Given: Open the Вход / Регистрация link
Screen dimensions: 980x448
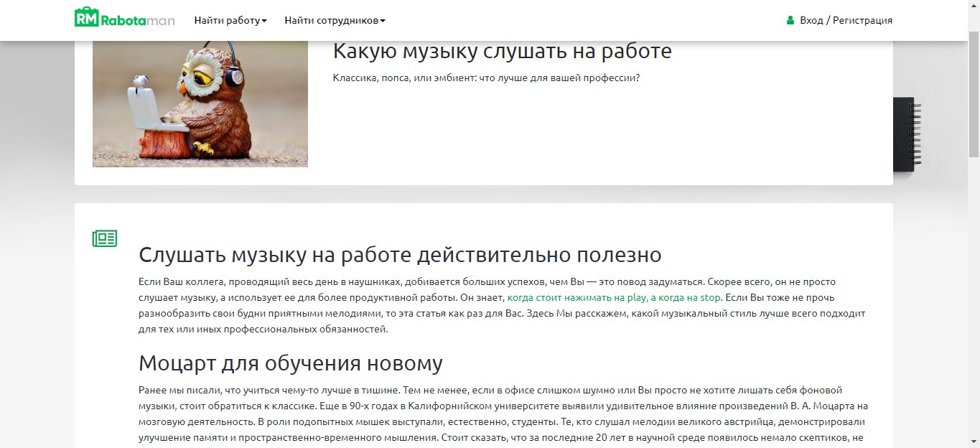Looking at the screenshot, I should (x=846, y=20).
